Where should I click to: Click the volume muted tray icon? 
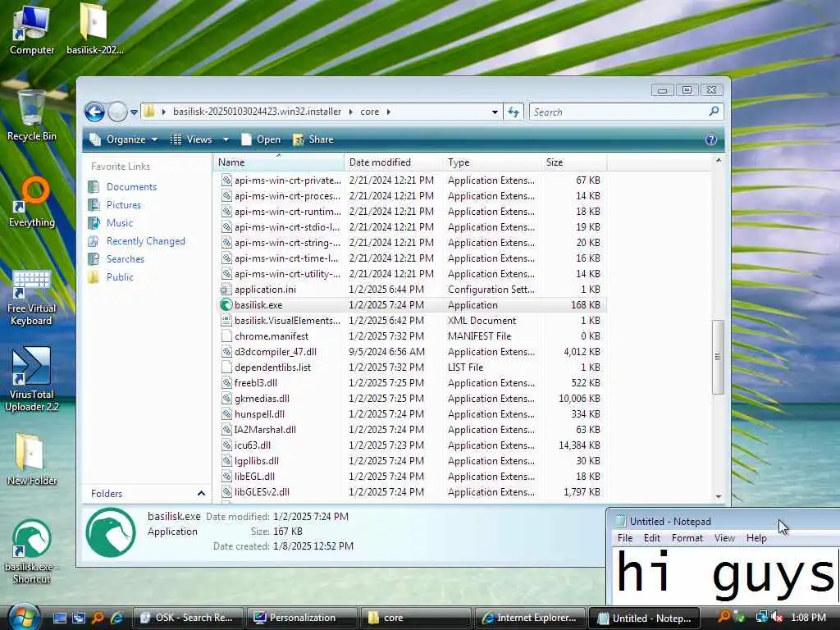[777, 618]
